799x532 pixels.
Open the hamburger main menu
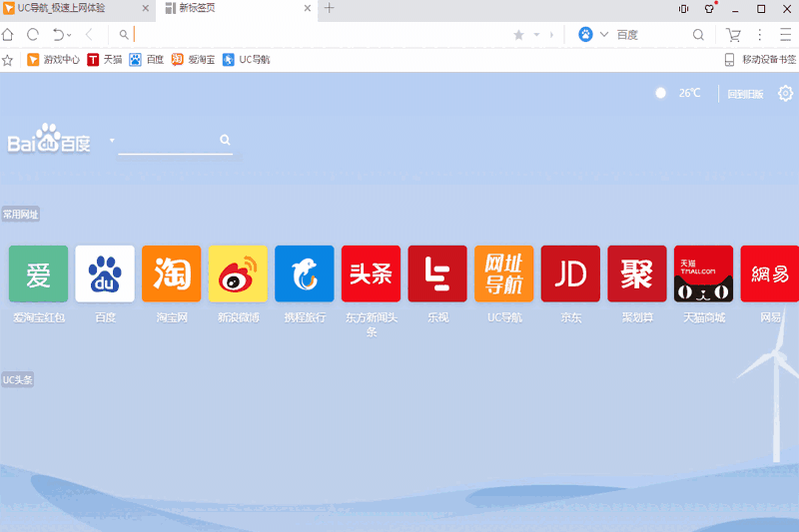click(x=785, y=35)
